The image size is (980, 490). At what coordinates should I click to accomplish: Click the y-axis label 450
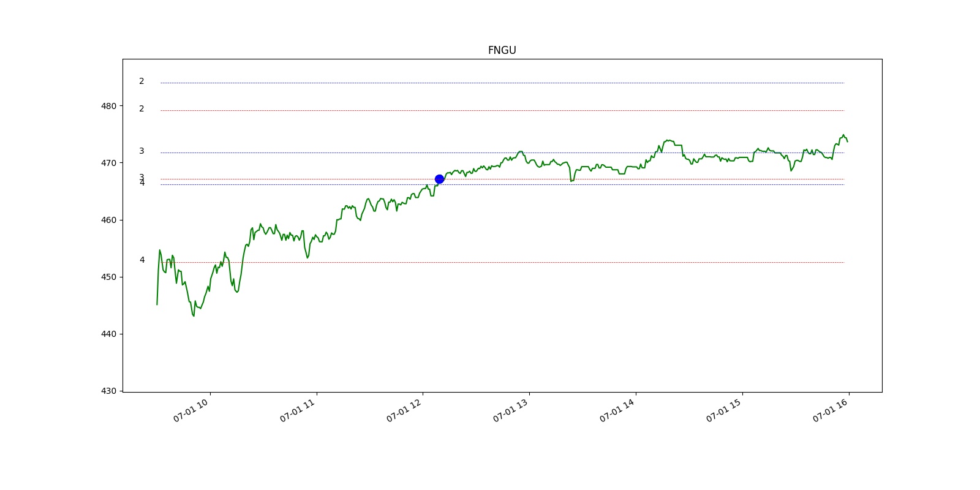pos(108,277)
